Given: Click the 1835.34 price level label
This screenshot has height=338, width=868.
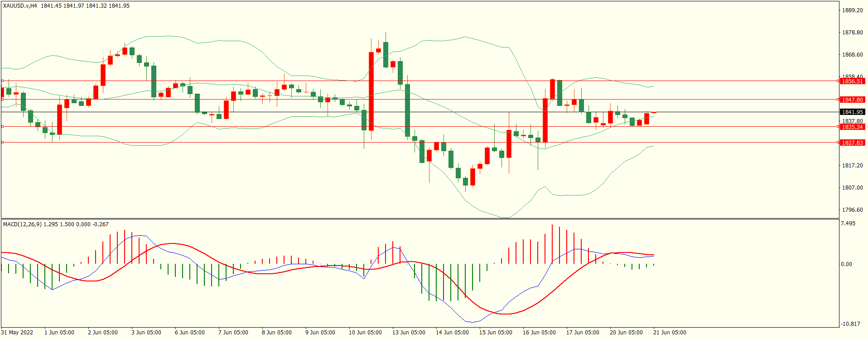Looking at the screenshot, I should coord(852,127).
